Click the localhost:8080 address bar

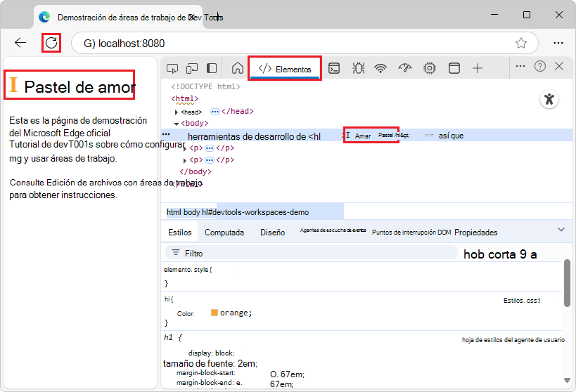pos(305,43)
